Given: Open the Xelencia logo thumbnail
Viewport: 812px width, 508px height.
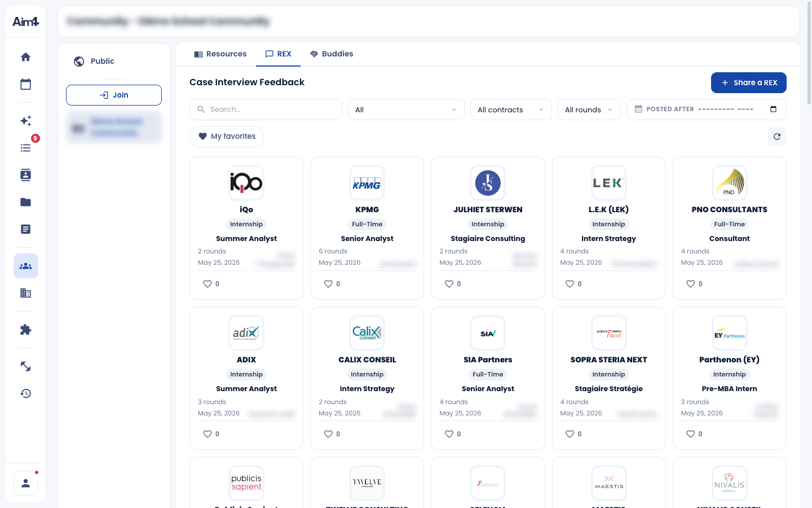Looking at the screenshot, I should tap(488, 483).
